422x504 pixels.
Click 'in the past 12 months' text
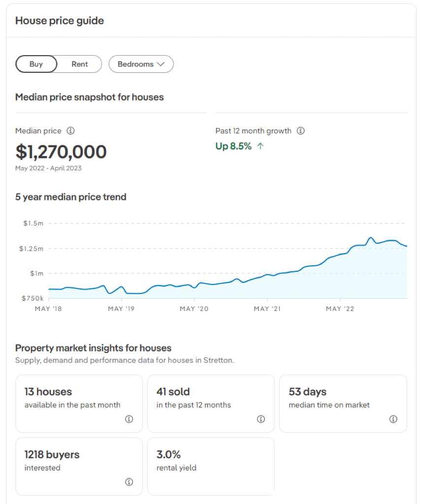click(194, 405)
